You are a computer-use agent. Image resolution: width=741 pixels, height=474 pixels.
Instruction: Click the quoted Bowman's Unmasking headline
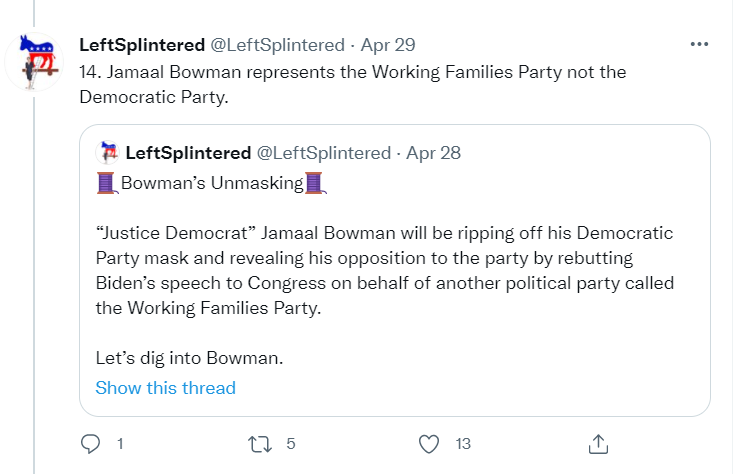tap(212, 183)
